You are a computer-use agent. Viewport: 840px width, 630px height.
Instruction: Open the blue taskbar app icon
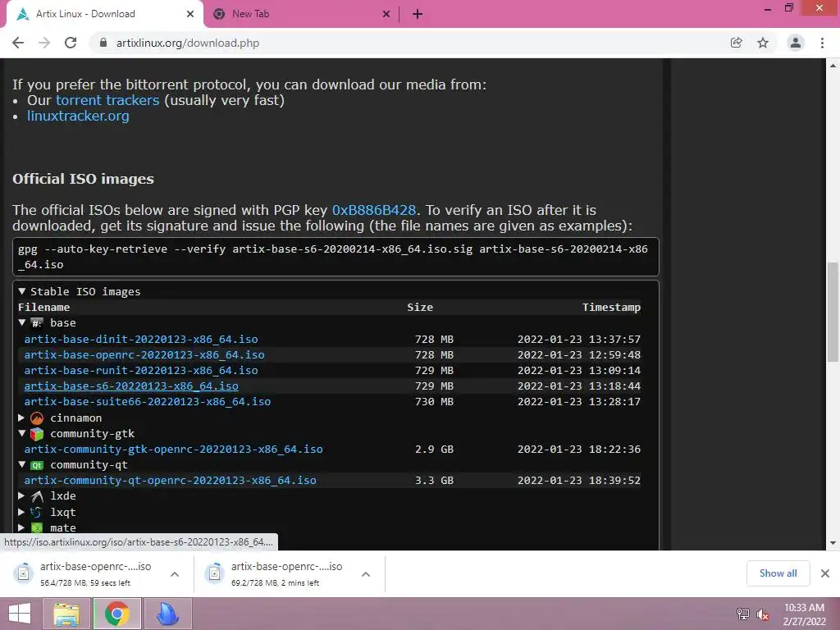(167, 614)
